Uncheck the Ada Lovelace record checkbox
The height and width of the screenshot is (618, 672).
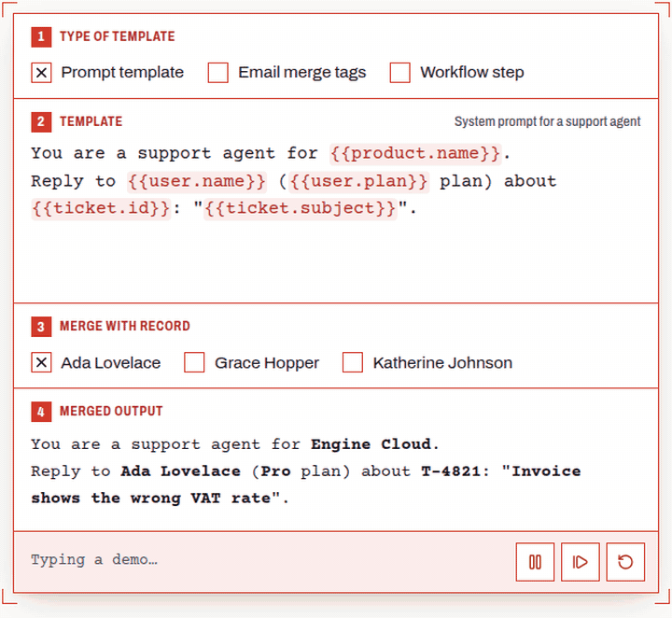click(41, 362)
